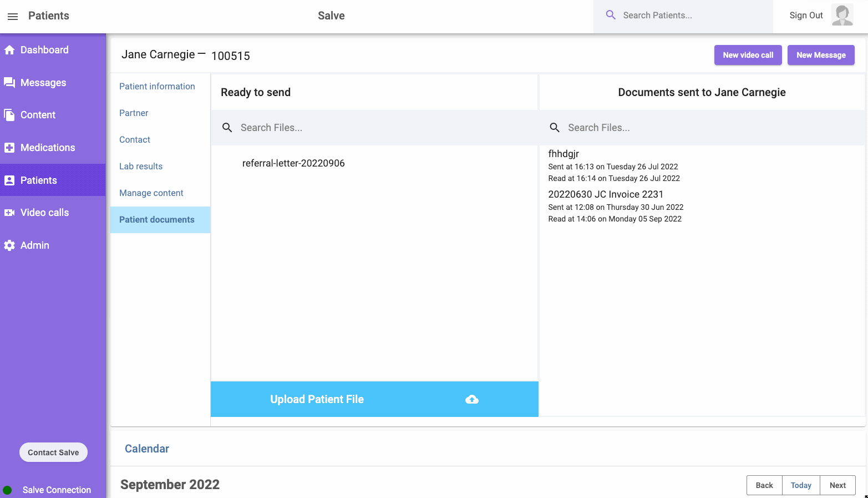Open Content section in sidebar

click(53, 115)
